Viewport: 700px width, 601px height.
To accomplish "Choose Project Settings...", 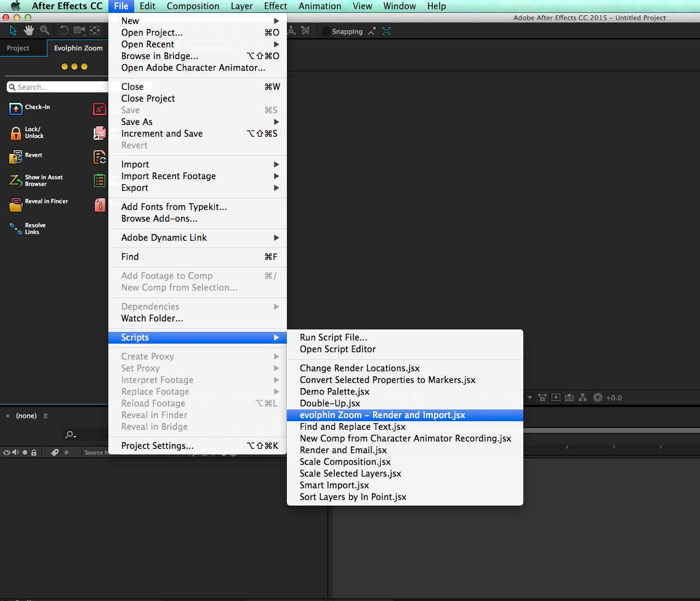I will tap(198, 446).
